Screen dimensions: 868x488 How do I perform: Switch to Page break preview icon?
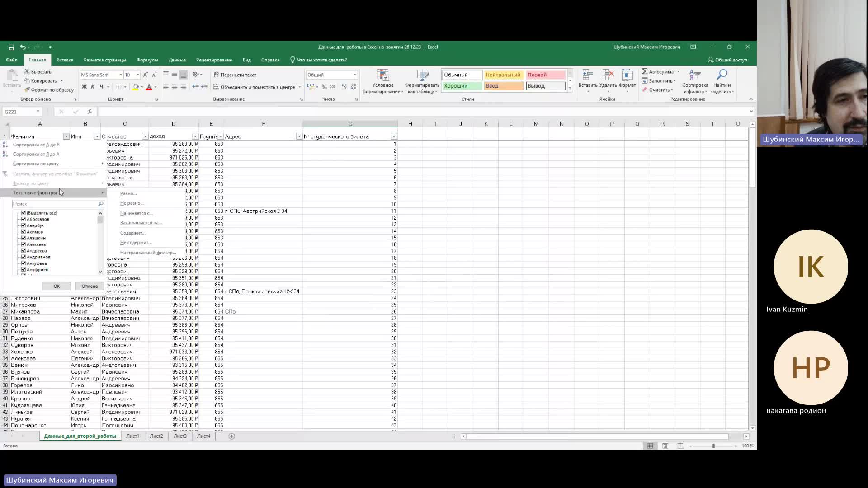pyautogui.click(x=680, y=446)
